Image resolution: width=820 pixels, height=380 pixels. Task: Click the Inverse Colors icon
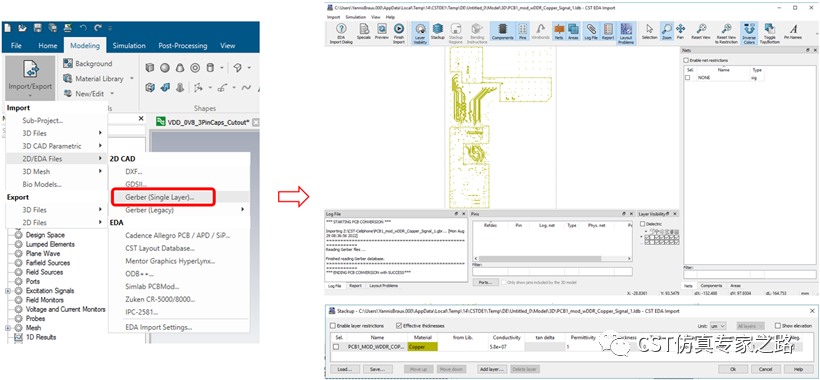749,33
